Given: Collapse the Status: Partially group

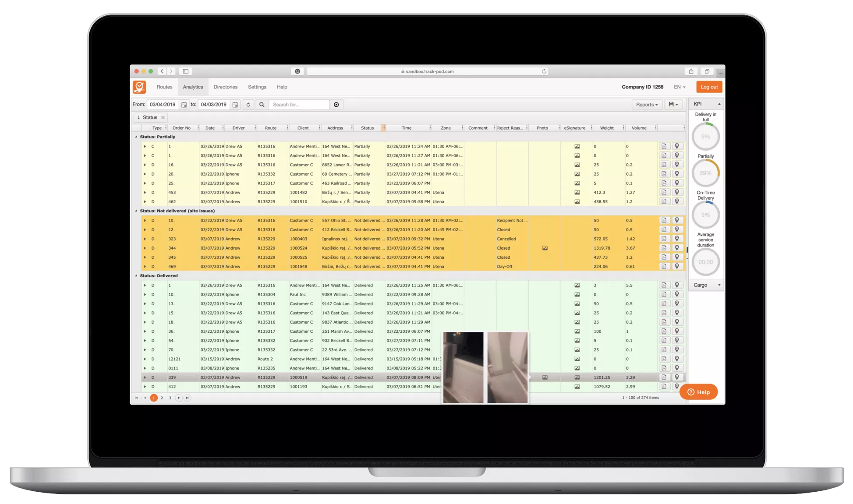Looking at the screenshot, I should click(x=136, y=137).
